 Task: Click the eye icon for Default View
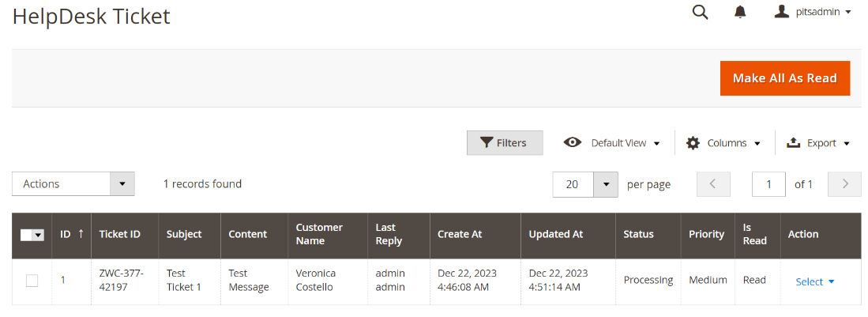[x=573, y=142]
